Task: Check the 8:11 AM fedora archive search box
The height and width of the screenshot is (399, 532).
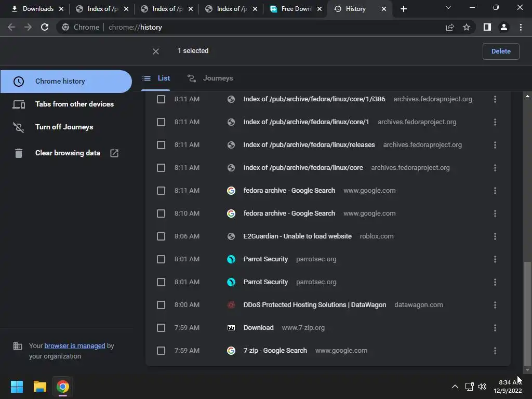Action: coord(161,190)
